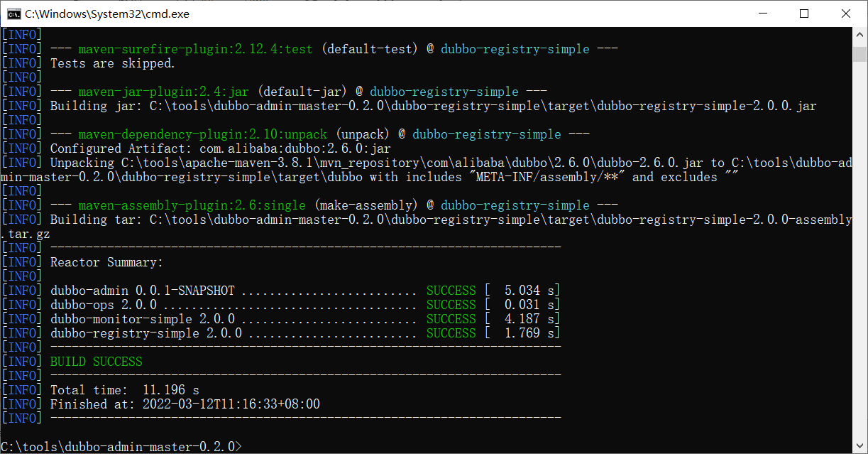Click '(default-test)' in the surefire line

coord(369,49)
